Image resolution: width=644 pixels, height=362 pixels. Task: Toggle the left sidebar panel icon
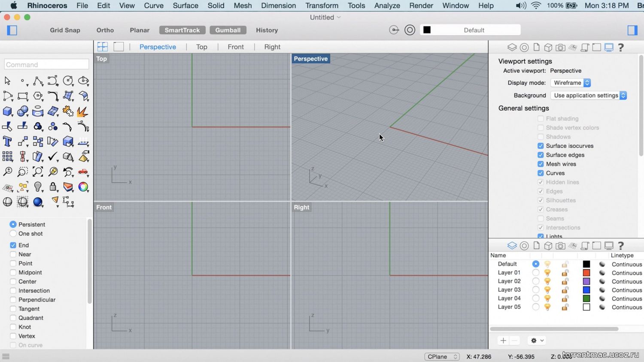[12, 30]
